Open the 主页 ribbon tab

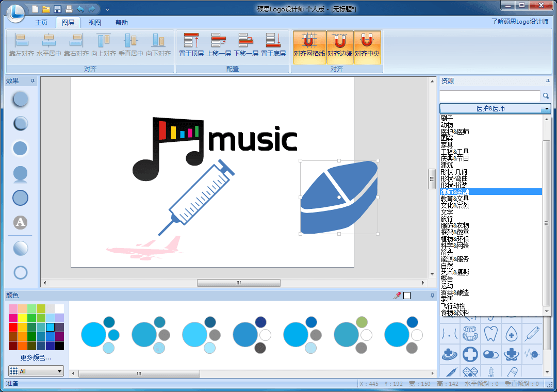pyautogui.click(x=41, y=23)
